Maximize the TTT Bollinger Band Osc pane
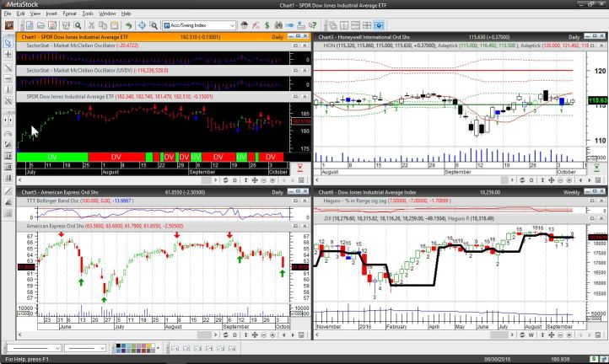 click(295, 201)
